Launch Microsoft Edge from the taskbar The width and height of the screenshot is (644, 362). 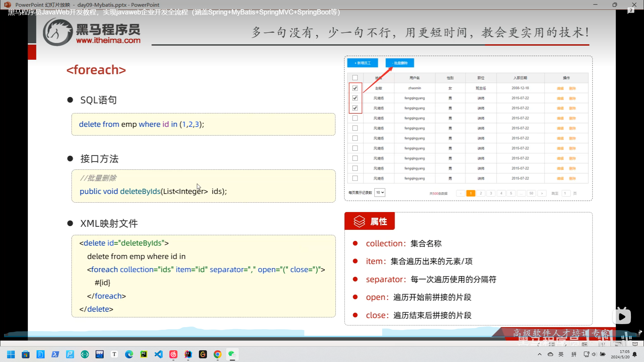129,354
